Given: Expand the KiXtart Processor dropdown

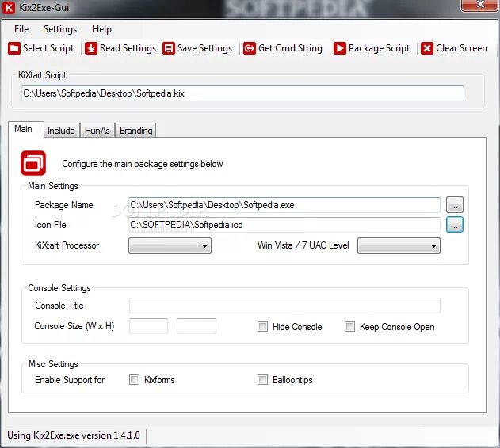Looking at the screenshot, I should (x=170, y=245).
